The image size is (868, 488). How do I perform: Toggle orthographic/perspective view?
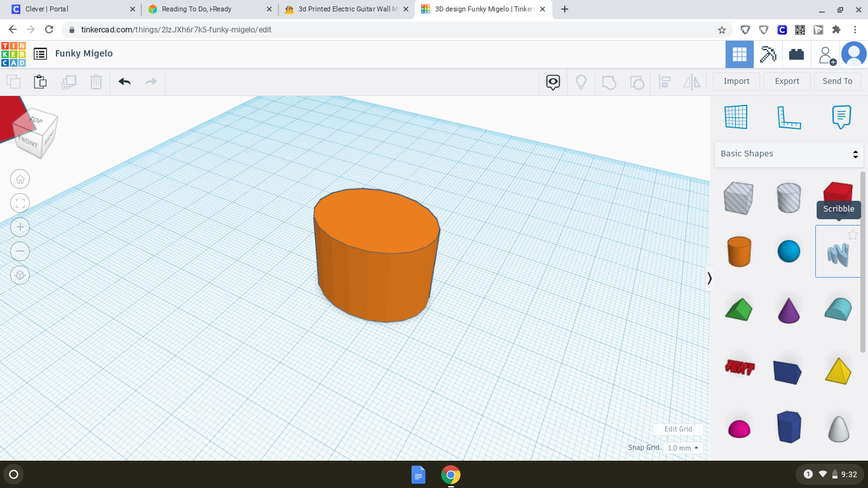point(20,275)
